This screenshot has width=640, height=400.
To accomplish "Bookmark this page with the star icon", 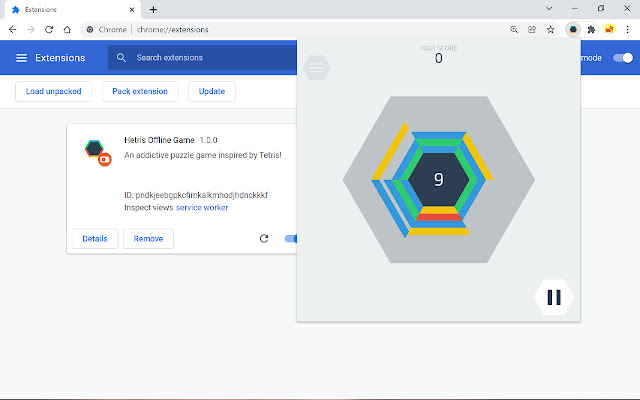I will pyautogui.click(x=550, y=29).
